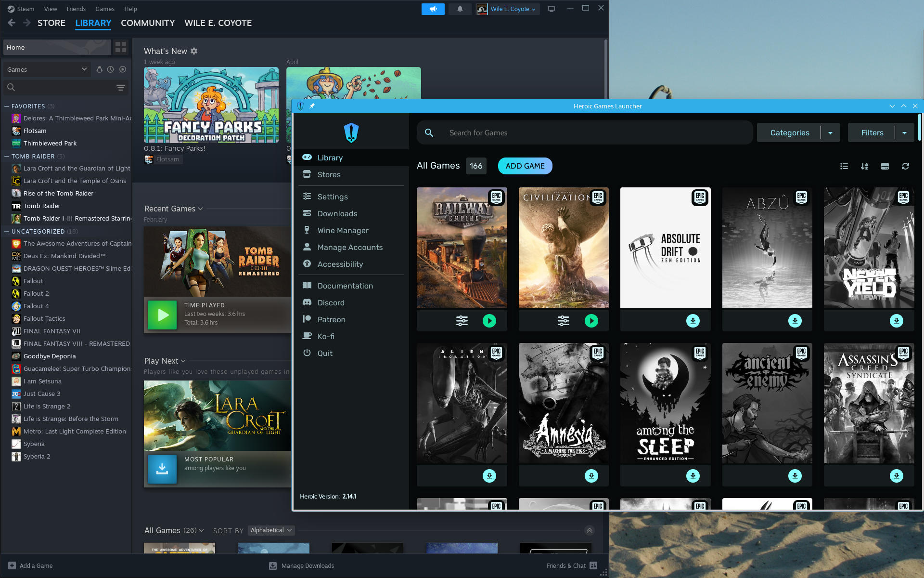
Task: Toggle alphabetical sort order in Heroic
Action: [865, 166]
